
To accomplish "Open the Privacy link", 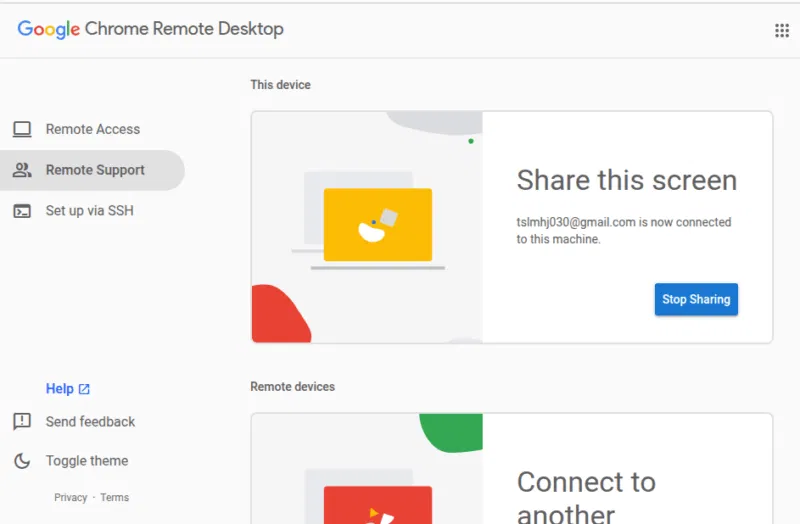I will 70,497.
